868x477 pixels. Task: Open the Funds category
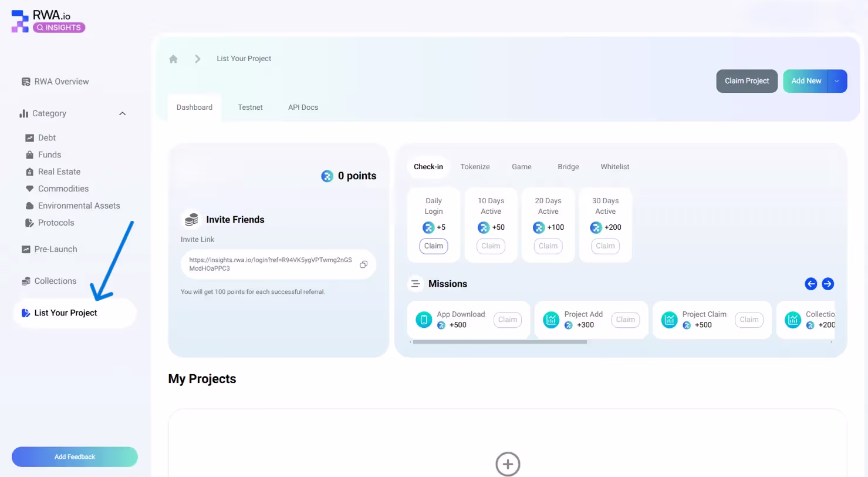coord(49,155)
